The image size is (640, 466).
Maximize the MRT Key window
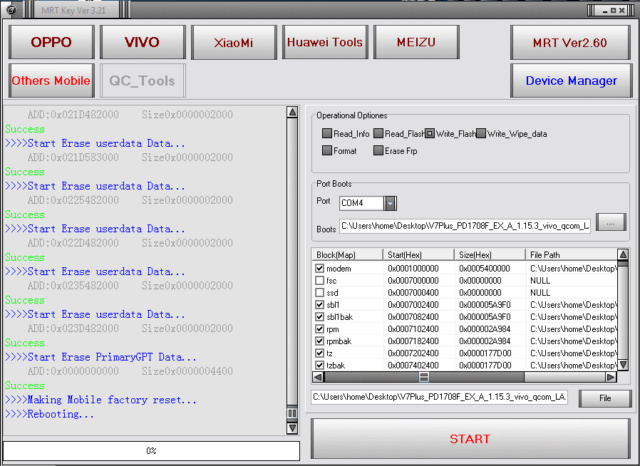click(613, 11)
